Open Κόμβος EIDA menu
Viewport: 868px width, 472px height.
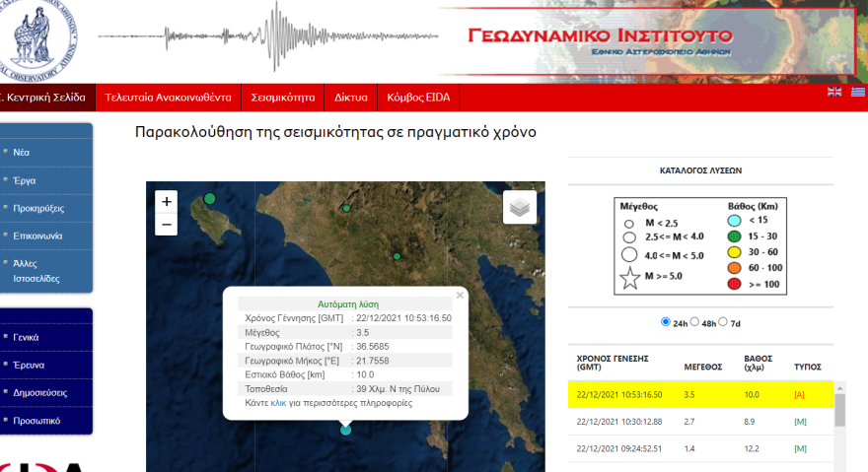(x=418, y=98)
